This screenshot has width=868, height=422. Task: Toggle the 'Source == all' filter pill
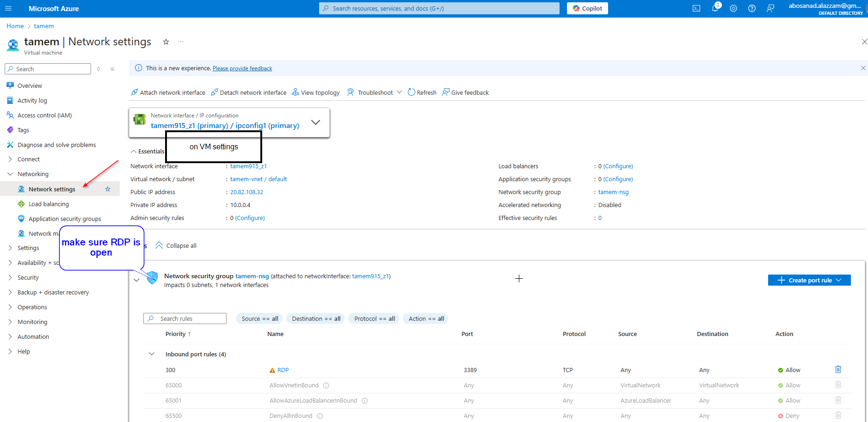(259, 318)
